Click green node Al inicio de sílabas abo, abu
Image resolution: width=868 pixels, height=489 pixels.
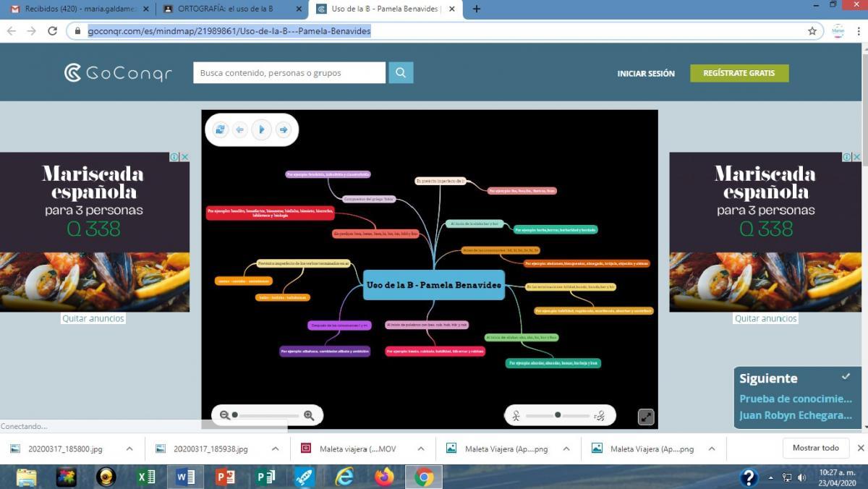[x=522, y=337]
